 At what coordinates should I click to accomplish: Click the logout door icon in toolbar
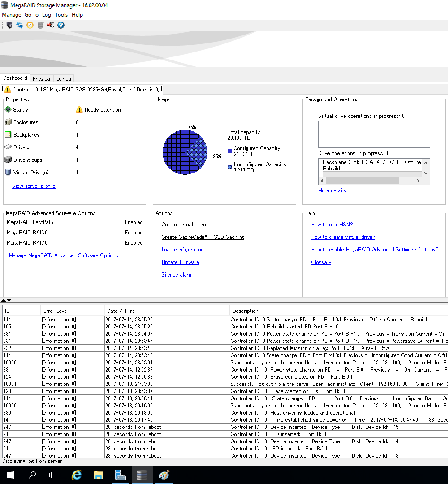click(51, 25)
